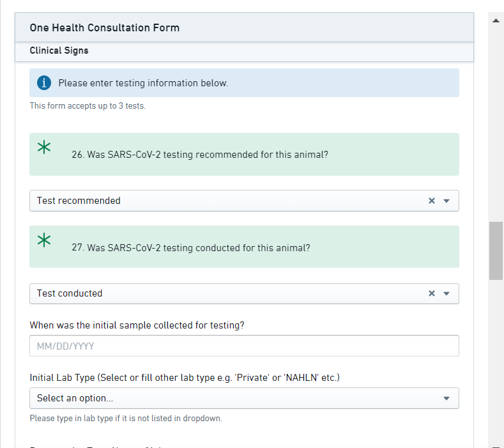Expand the 'Test recommended' dropdown arrow
The image size is (504, 448).
pyautogui.click(x=447, y=201)
